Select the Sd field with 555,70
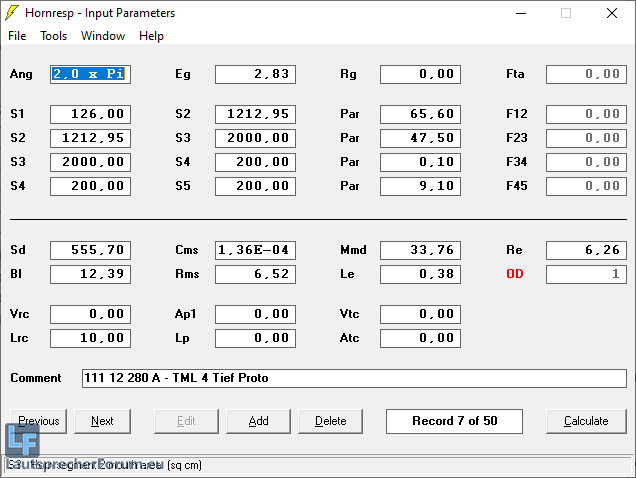This screenshot has width=636, height=478. click(90, 250)
